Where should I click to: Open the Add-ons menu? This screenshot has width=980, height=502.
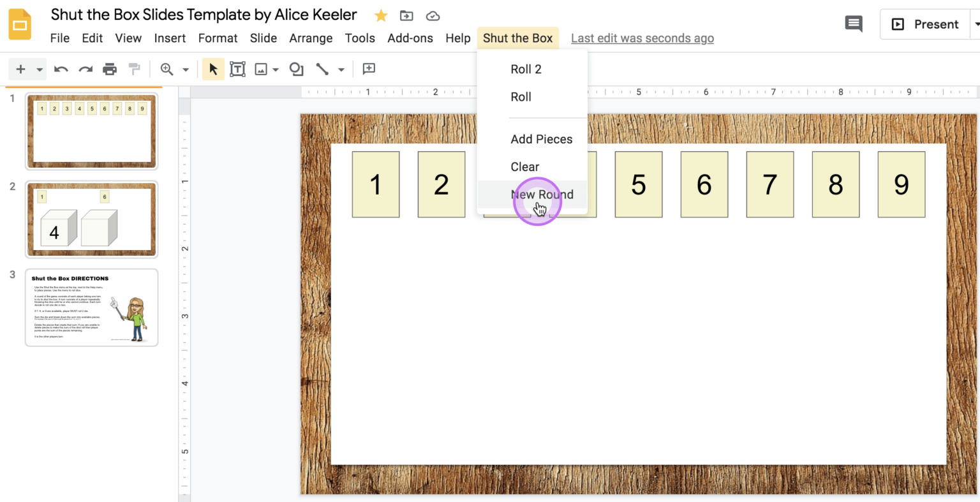pos(410,38)
